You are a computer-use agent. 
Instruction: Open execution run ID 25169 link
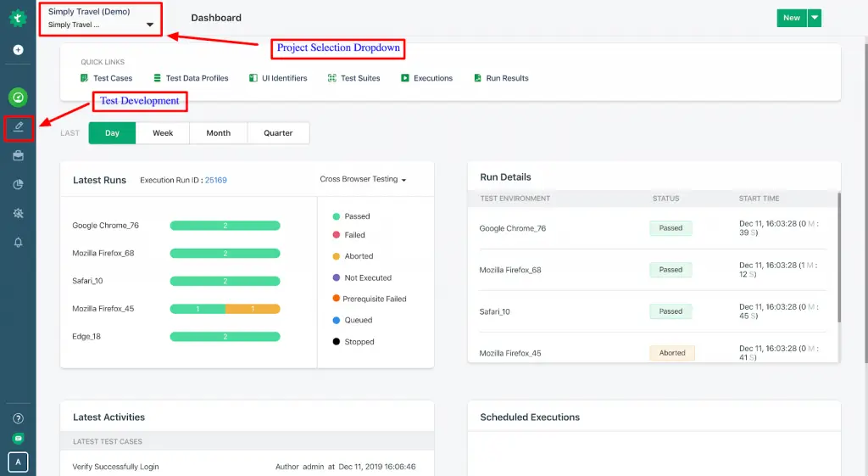(216, 181)
